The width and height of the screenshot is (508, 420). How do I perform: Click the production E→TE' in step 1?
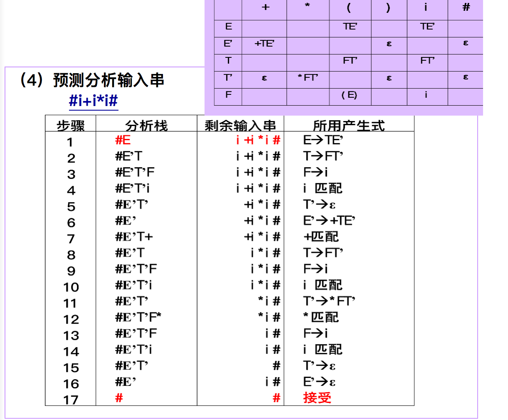pos(323,140)
